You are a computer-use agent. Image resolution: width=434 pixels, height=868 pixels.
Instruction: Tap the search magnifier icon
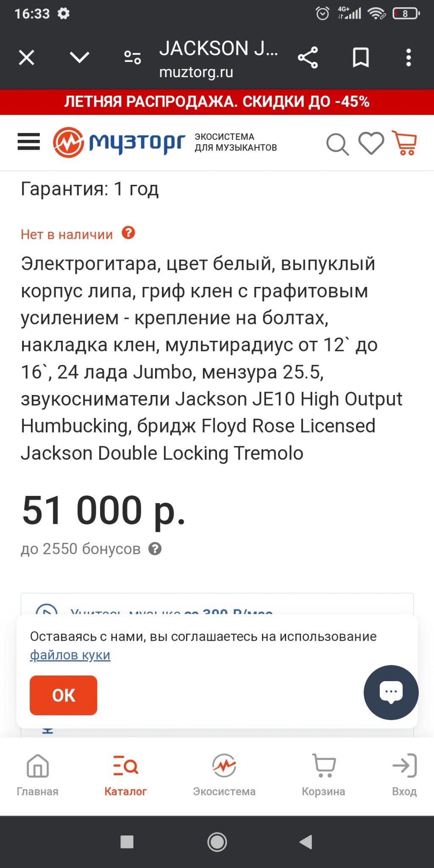pyautogui.click(x=337, y=144)
